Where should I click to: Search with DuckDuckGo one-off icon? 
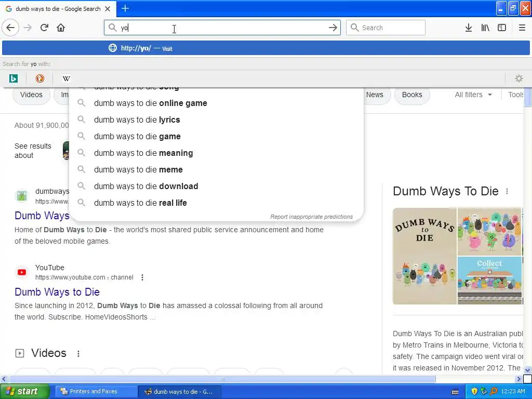pyautogui.click(x=39, y=79)
